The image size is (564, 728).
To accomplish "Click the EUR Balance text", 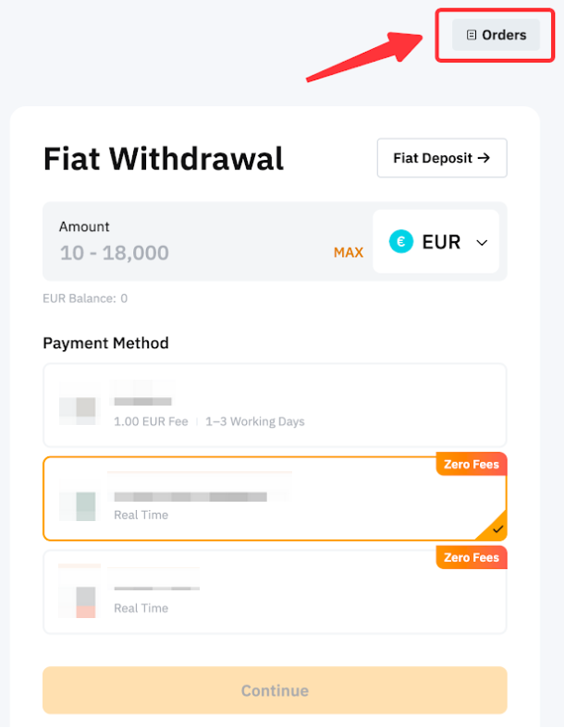I will [x=85, y=298].
